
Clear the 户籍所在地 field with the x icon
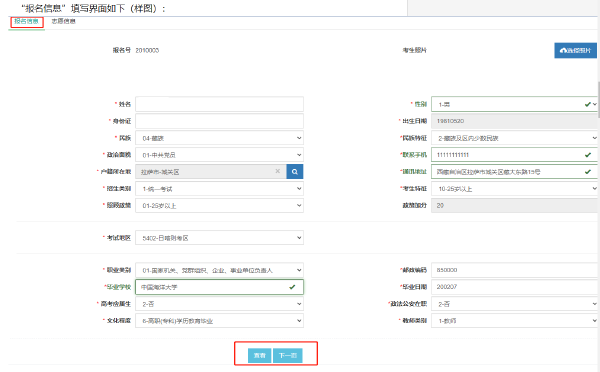tap(278, 171)
